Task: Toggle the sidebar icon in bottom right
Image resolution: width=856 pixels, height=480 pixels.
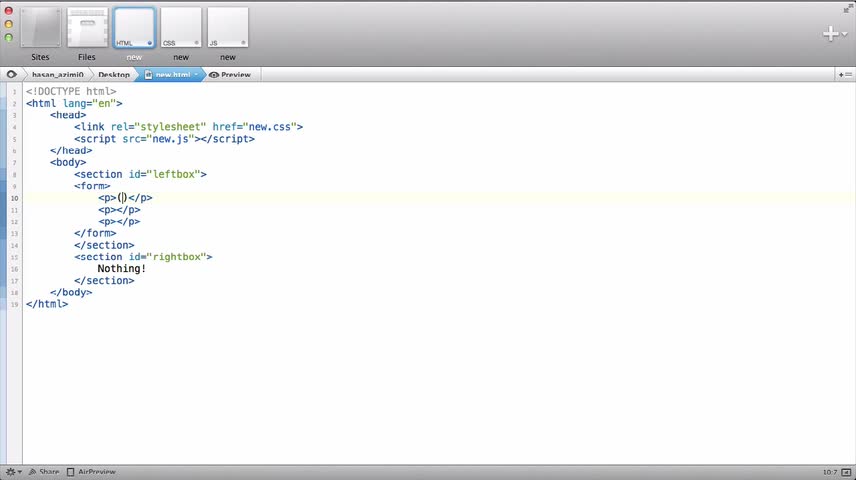Action: pyautogui.click(x=846, y=472)
